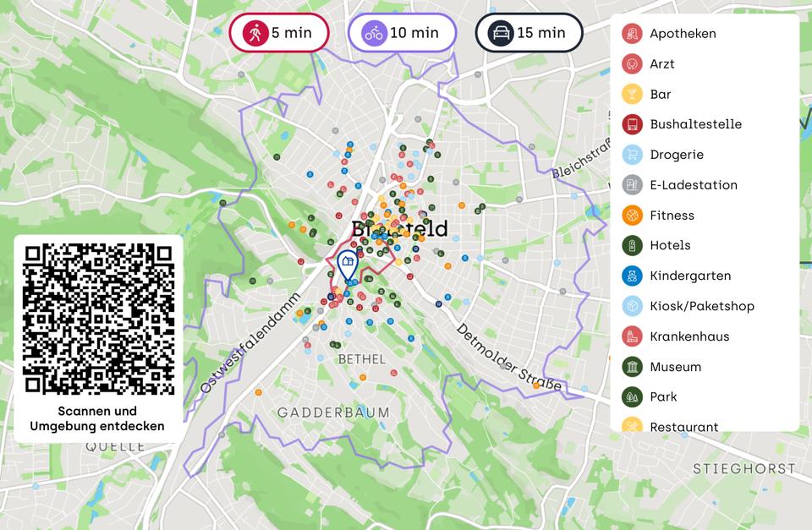Click the Kindergarten legend icon
This screenshot has height=530, width=812.
632,276
